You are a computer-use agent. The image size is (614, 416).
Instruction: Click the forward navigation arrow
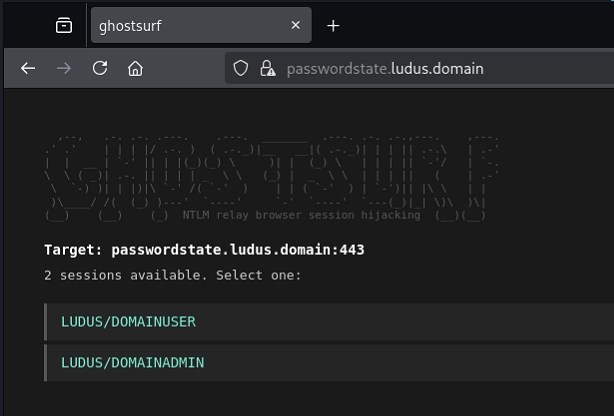point(64,68)
